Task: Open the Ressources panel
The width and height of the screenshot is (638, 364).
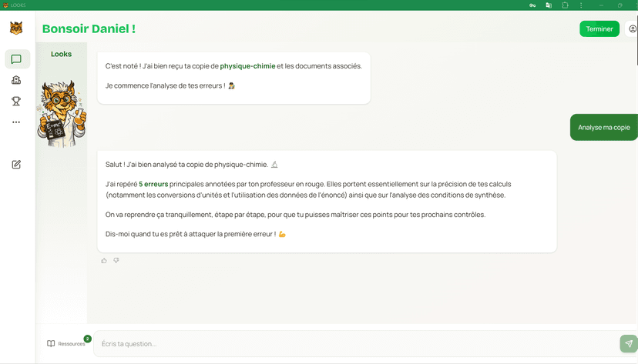Action: coord(66,344)
